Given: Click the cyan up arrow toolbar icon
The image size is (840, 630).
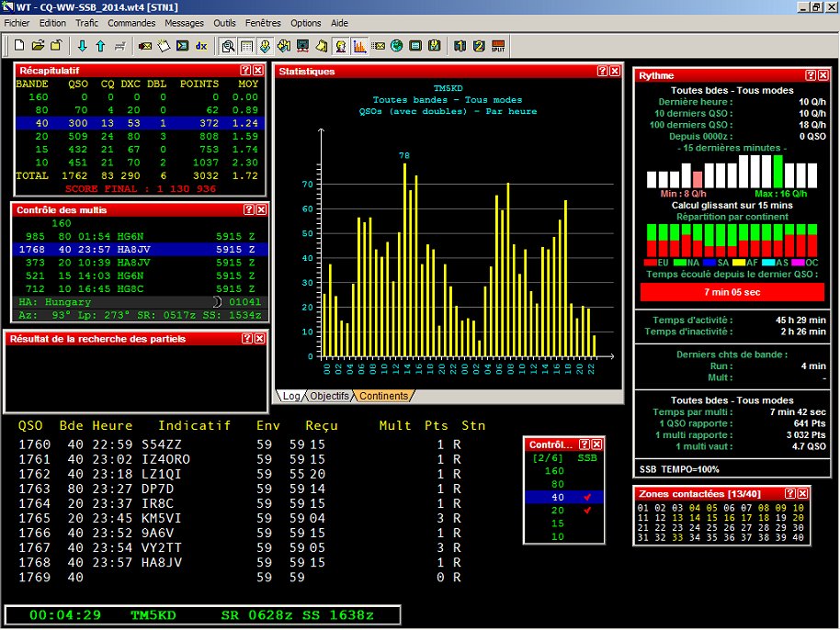Looking at the screenshot, I should (x=100, y=45).
